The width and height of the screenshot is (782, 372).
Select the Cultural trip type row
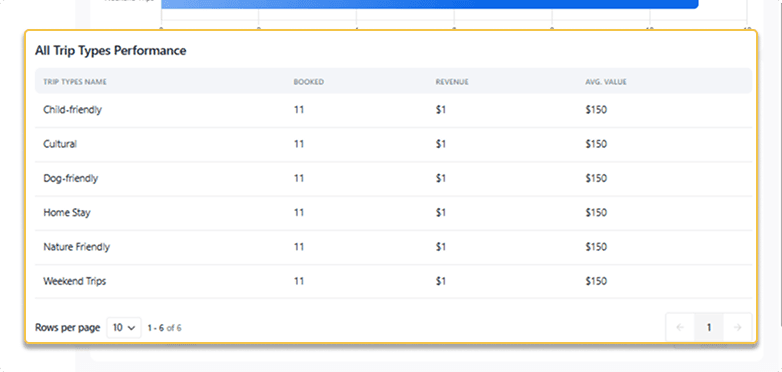(x=393, y=145)
